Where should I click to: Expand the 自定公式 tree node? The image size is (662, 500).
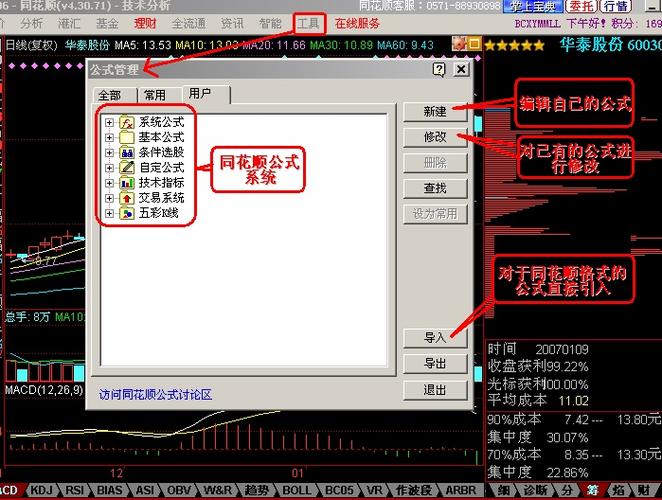109,168
